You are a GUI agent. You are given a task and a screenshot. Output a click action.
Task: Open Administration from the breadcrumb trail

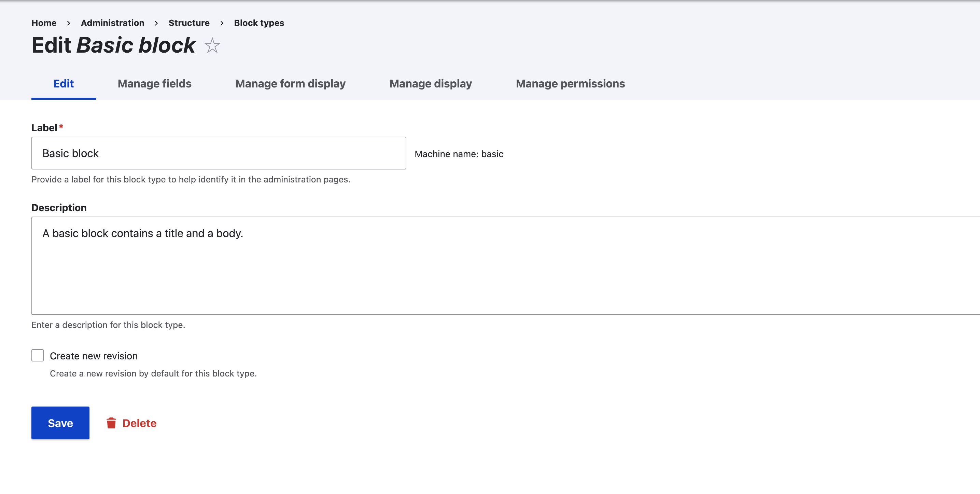point(112,23)
